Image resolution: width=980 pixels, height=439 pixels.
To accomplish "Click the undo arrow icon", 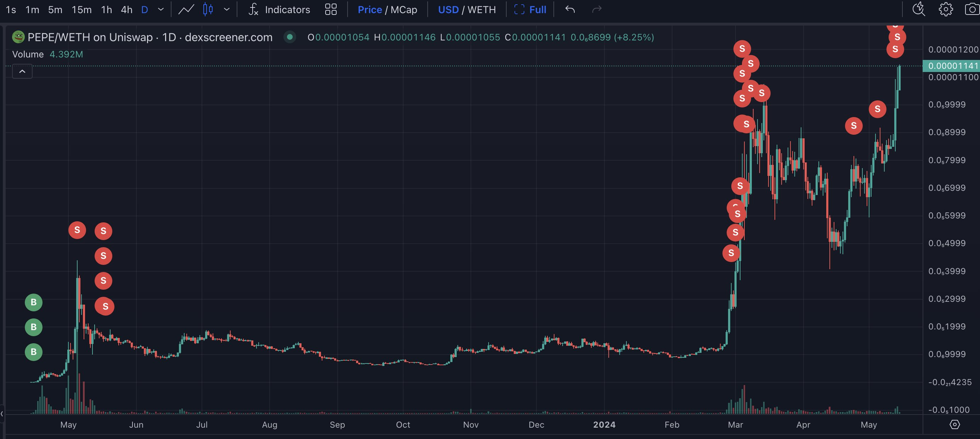I will click(569, 10).
